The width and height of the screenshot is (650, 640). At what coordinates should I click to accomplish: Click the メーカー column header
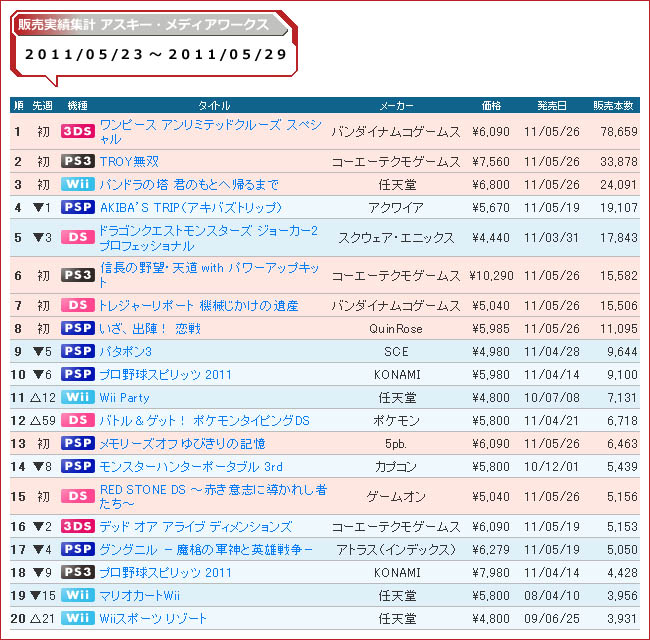pos(397,106)
